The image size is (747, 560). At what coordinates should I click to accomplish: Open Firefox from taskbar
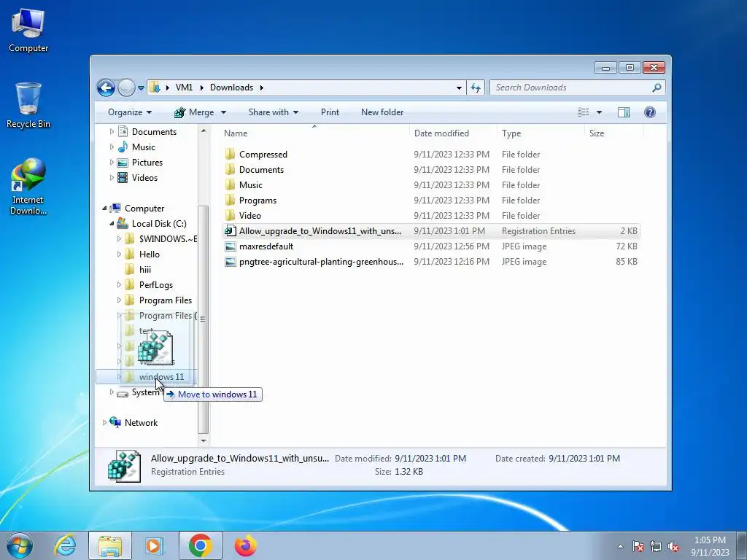coord(245,545)
